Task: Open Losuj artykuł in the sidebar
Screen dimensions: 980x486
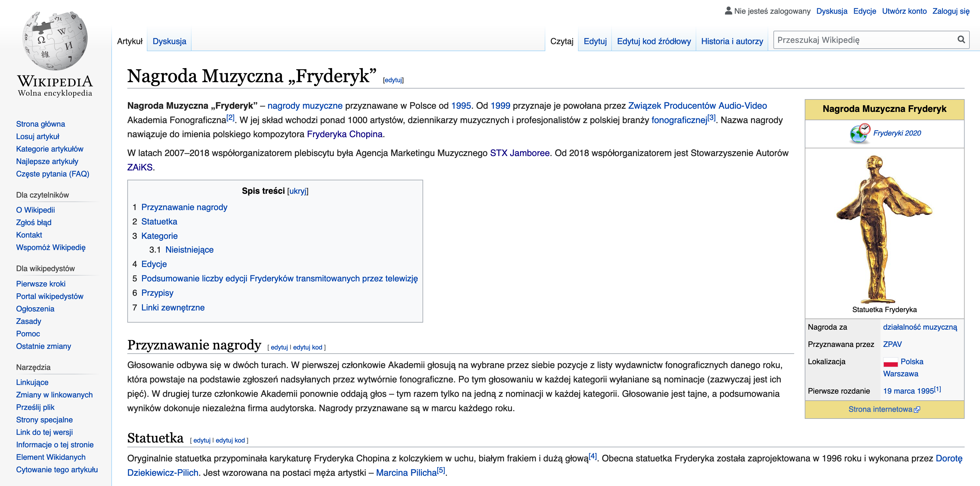Action: (38, 137)
